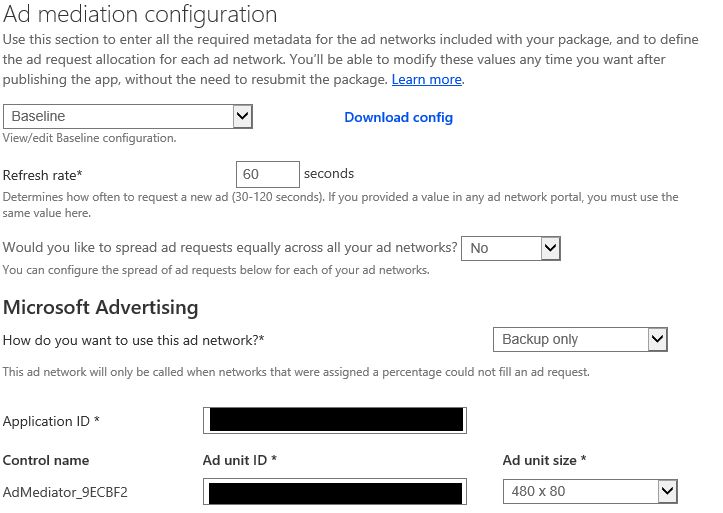Click the Ad mediation configuration title

[x=140, y=14]
